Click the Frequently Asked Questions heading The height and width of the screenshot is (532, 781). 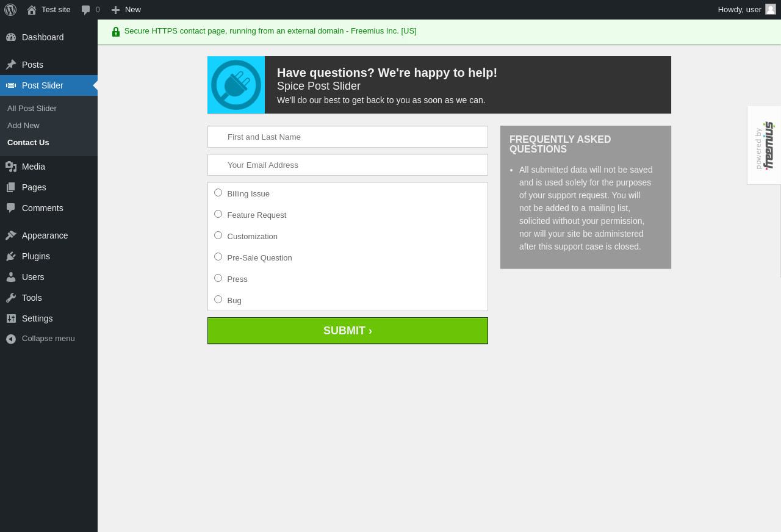560,145
